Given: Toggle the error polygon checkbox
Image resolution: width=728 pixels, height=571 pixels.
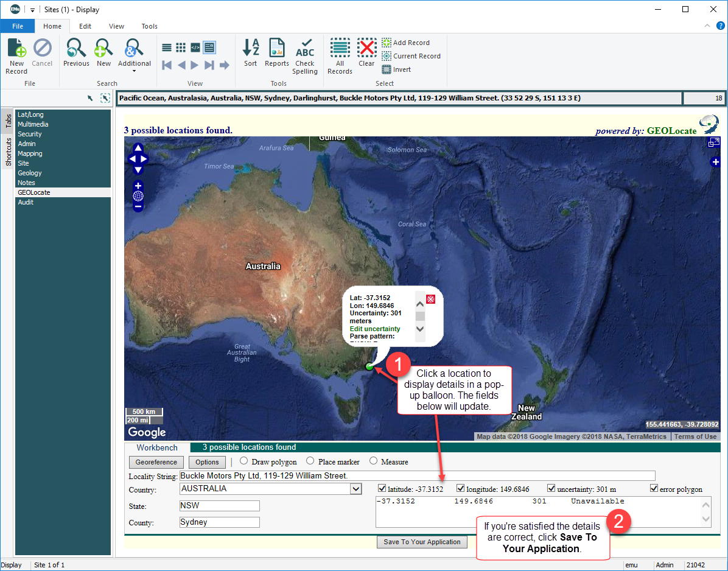Looking at the screenshot, I should tap(654, 488).
